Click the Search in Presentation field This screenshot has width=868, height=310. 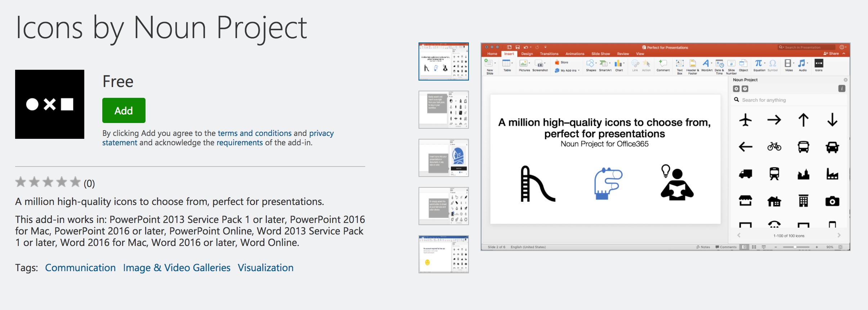click(806, 47)
